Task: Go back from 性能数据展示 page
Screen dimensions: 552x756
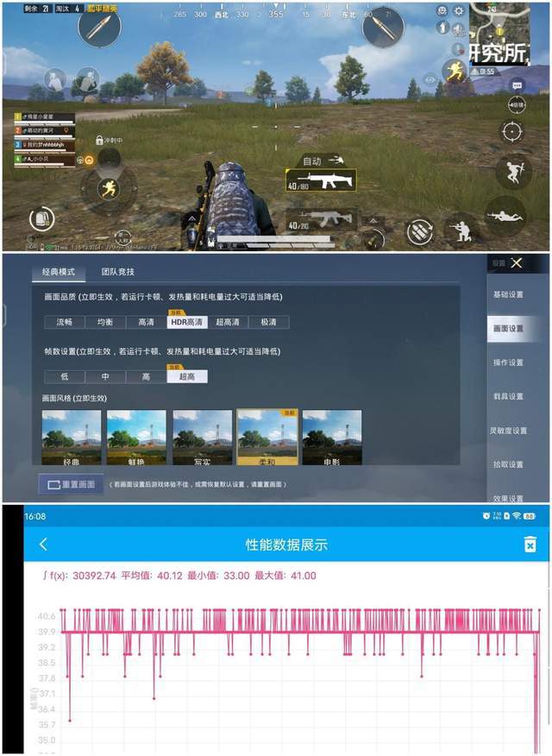Action: [x=43, y=545]
